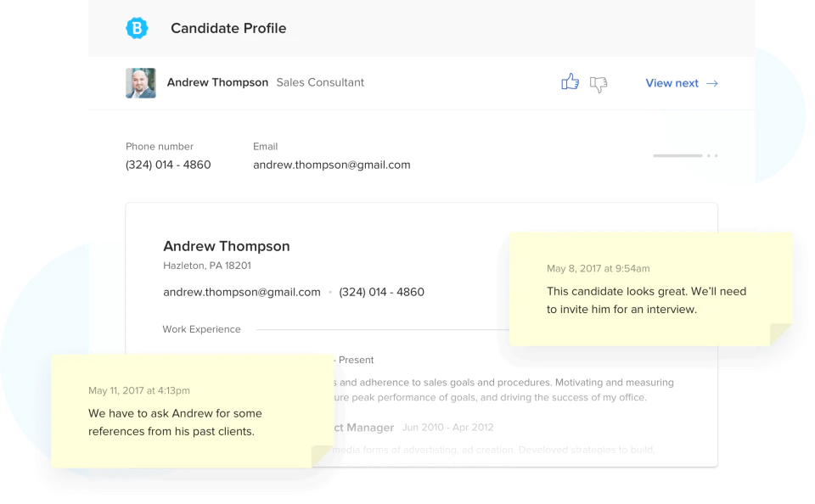This screenshot has height=504, width=815.
Task: Click the Sales Consultant job title
Action: click(320, 82)
